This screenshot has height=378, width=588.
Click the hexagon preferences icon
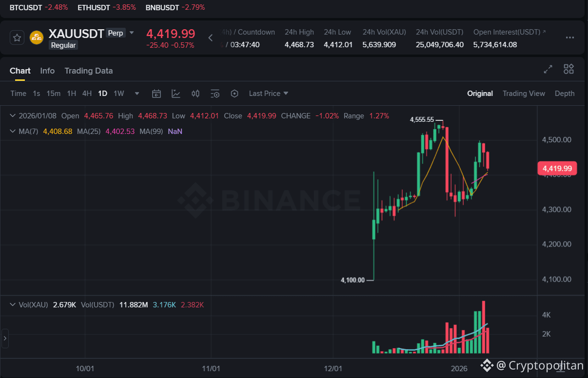pos(234,93)
